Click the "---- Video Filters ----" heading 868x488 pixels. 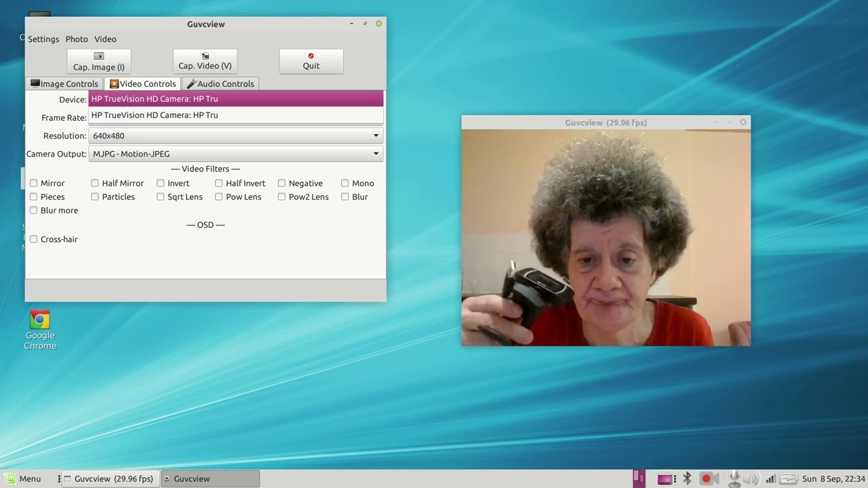tap(205, 169)
